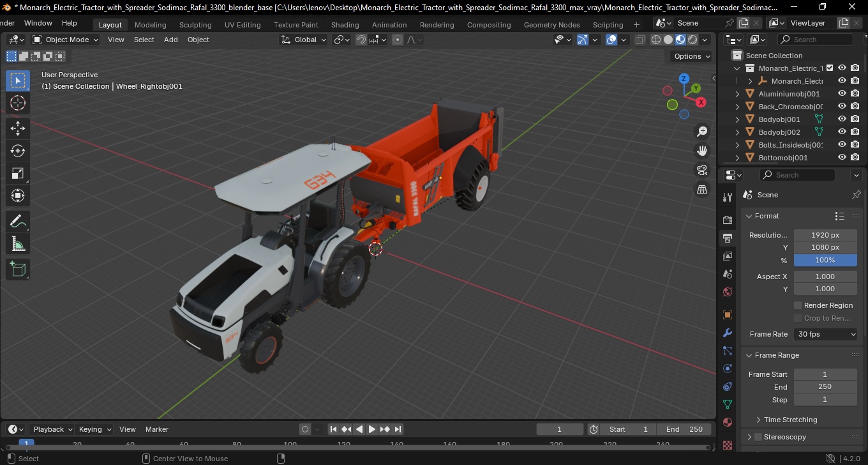Open the View Layer properties tab

(x=728, y=256)
